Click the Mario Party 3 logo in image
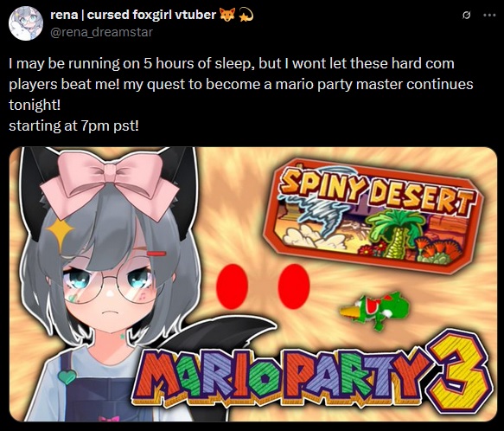This screenshot has width=504, height=431. 312,375
